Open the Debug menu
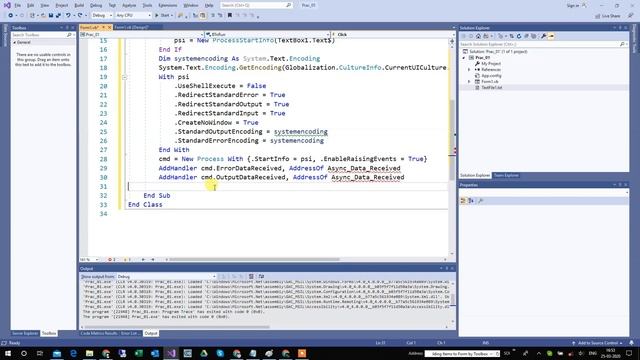The image size is (640, 360). click(x=96, y=5)
